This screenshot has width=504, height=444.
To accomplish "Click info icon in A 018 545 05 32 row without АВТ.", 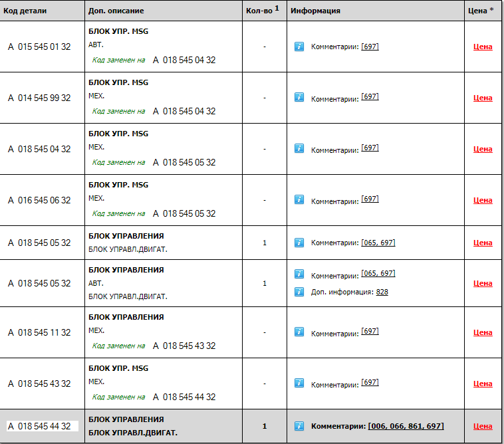I will tap(299, 243).
